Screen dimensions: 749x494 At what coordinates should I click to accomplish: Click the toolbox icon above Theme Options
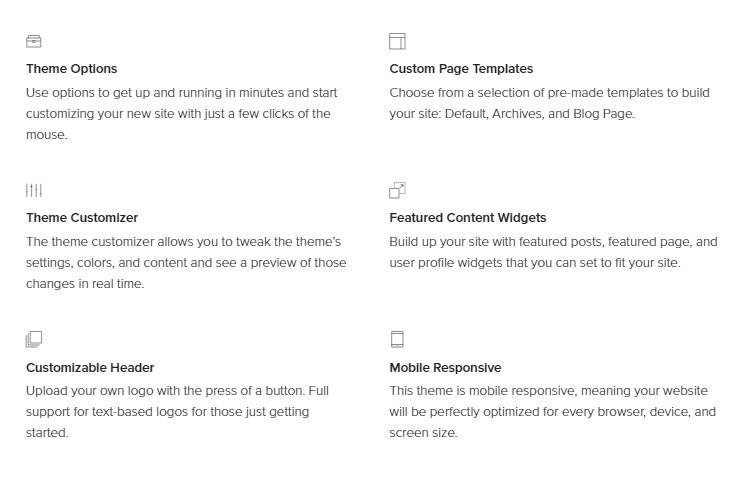[x=33, y=41]
